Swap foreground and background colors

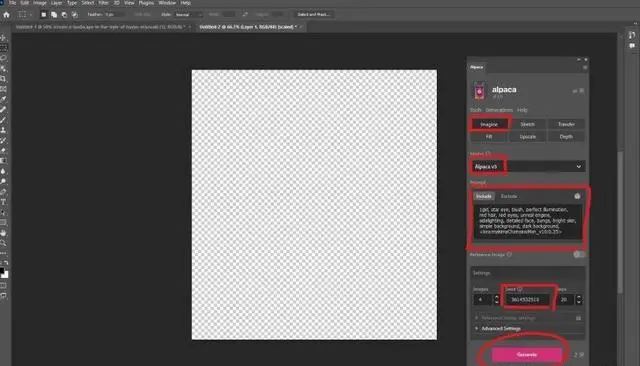[x=6, y=263]
